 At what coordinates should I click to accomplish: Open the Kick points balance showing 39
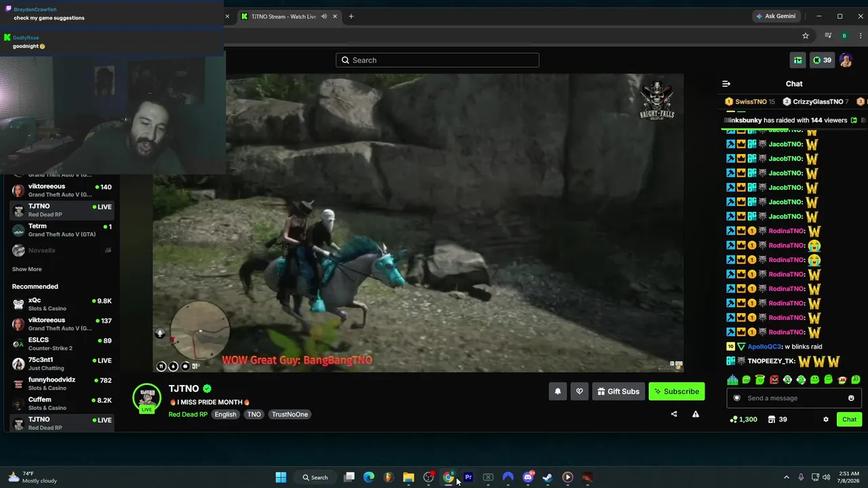click(822, 60)
